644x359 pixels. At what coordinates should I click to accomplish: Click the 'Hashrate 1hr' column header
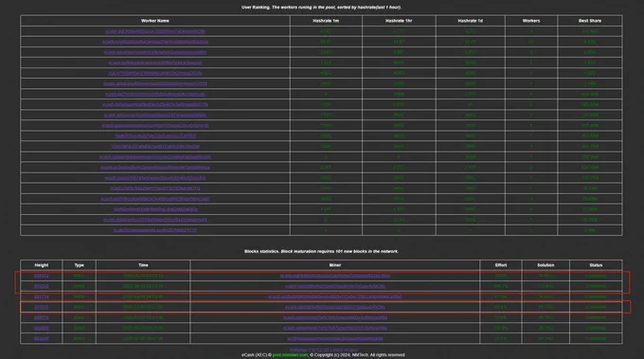coord(399,21)
